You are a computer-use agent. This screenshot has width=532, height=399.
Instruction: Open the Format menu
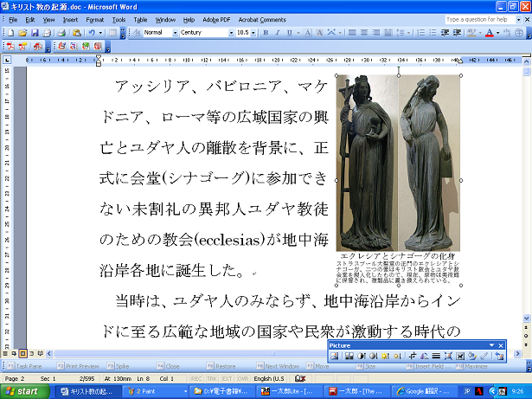click(x=94, y=19)
